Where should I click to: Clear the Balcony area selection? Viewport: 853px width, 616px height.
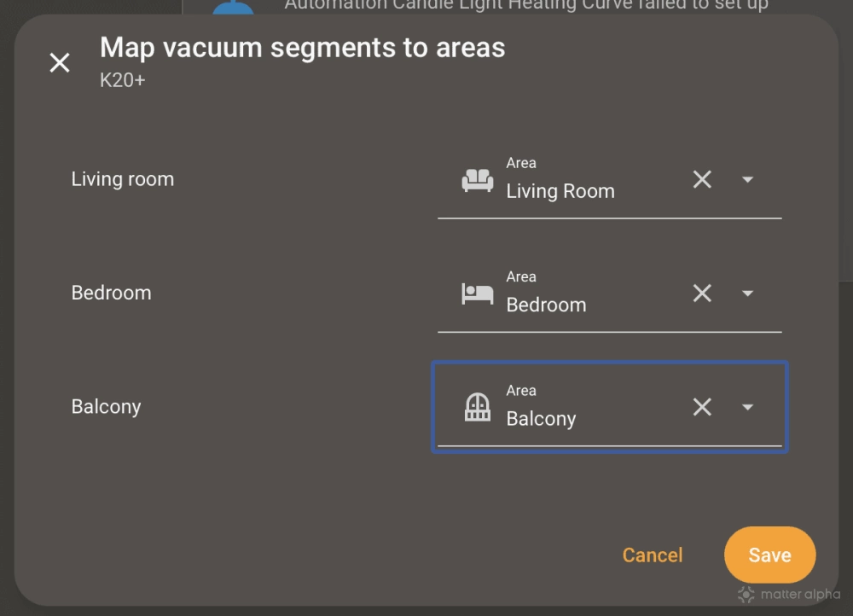701,407
